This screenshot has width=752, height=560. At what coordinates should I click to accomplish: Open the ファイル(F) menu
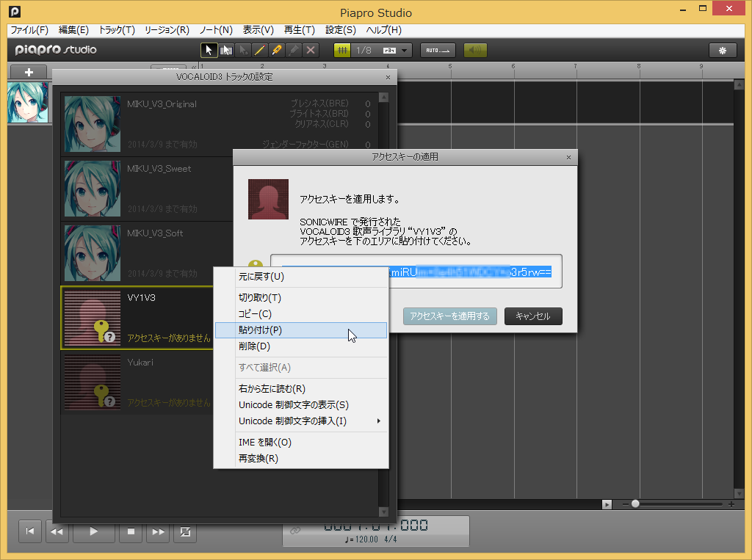coord(29,30)
